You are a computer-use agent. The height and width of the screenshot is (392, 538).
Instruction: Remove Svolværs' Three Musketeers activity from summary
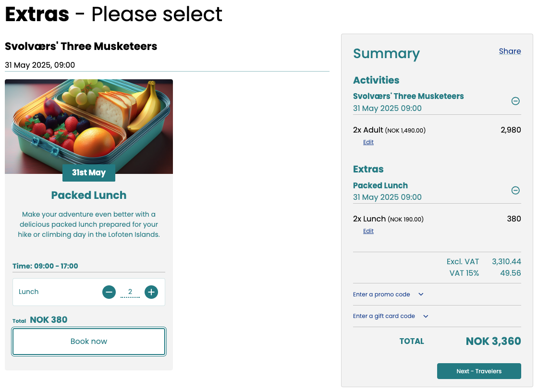point(515,101)
